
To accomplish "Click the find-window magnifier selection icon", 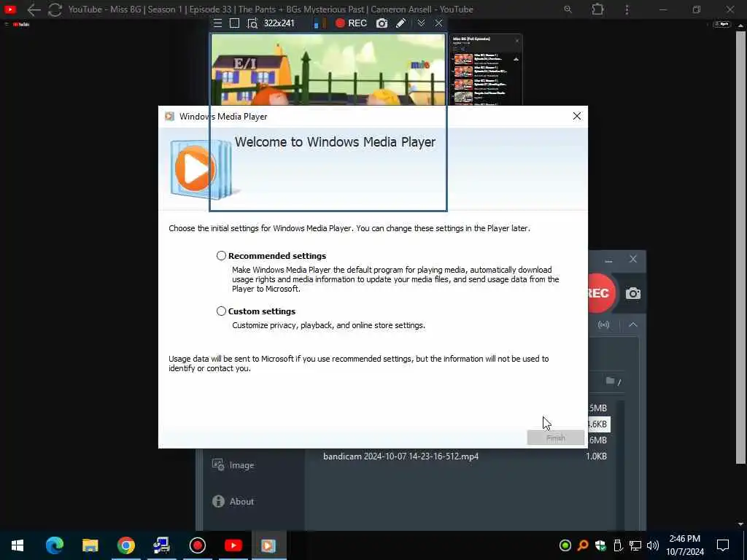I will coord(252,23).
